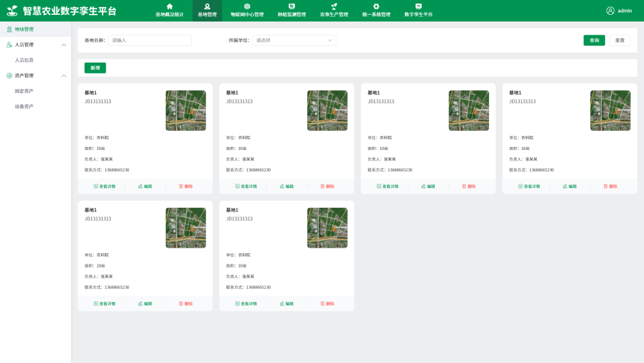644x363 pixels.
Task: Edit the fourth top-row 基地1 card
Action: click(569, 186)
